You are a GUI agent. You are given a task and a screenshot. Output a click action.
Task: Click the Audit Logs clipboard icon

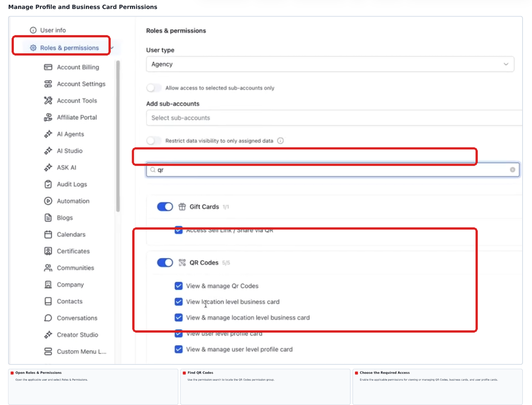tap(48, 184)
